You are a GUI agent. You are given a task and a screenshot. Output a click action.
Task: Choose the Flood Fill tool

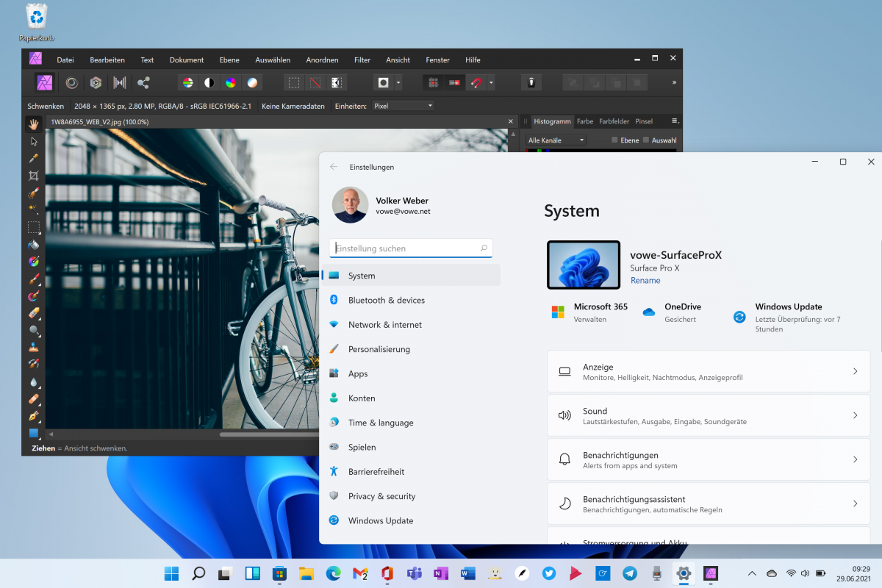click(33, 243)
